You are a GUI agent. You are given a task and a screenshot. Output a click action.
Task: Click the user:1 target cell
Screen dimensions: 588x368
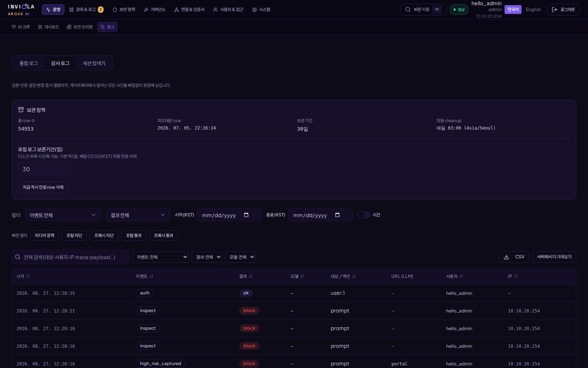[338, 293]
